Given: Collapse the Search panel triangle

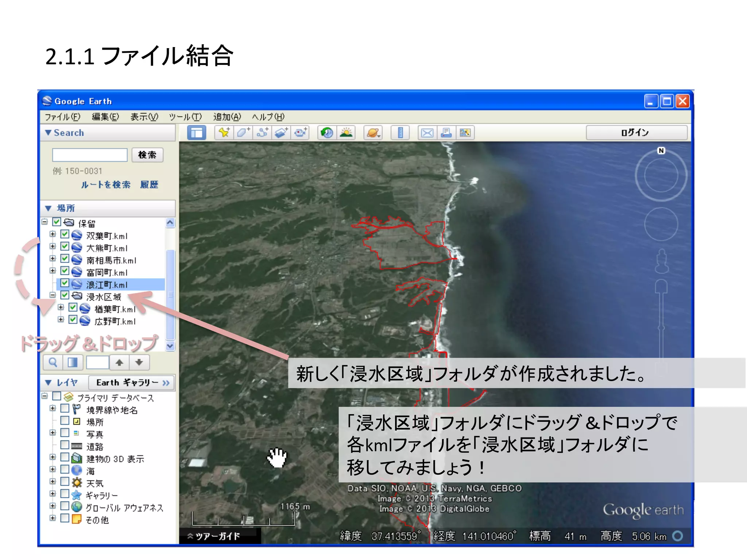Looking at the screenshot, I should pyautogui.click(x=48, y=133).
